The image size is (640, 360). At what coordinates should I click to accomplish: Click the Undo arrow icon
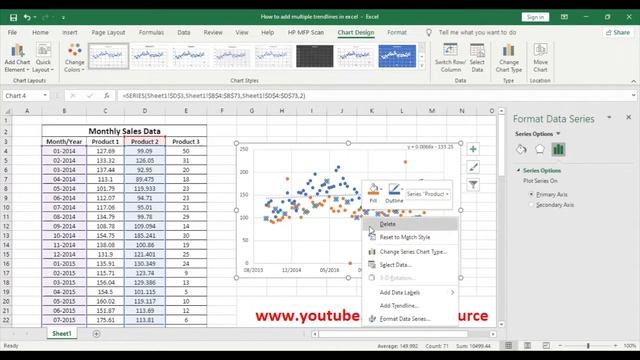[27, 17]
